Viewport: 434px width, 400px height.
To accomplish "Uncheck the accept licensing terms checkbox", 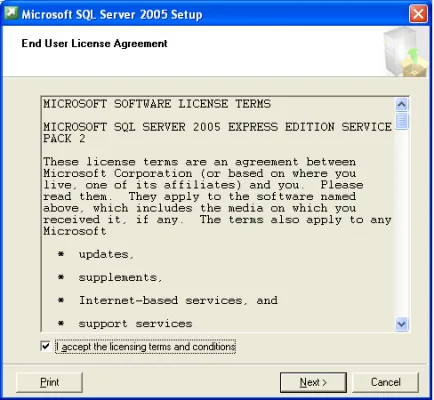I will pos(45,346).
